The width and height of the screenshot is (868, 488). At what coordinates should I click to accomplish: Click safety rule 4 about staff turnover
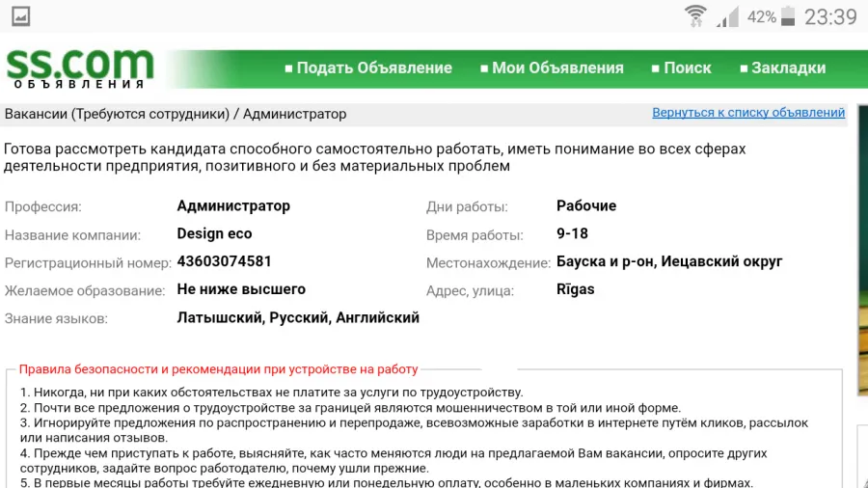coord(393,461)
